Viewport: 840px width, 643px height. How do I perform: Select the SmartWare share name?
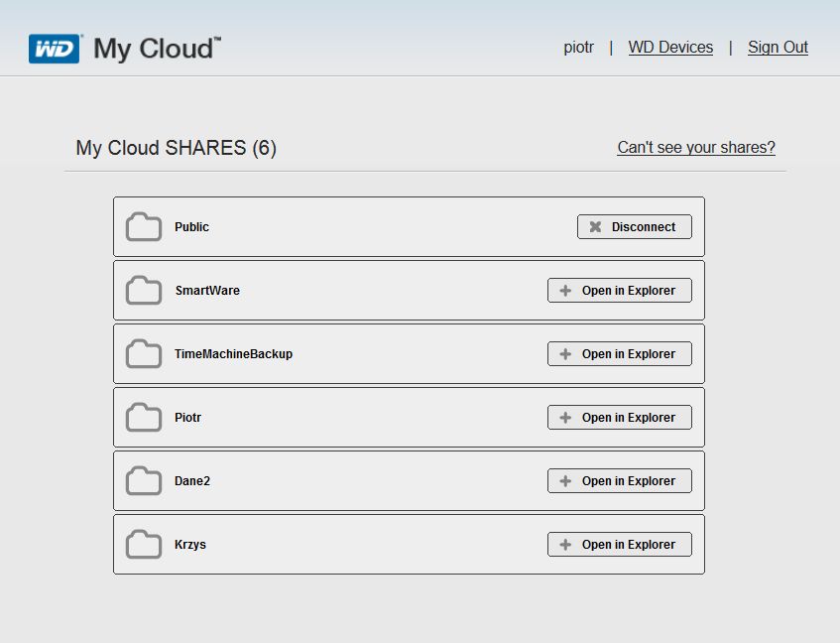pos(207,291)
